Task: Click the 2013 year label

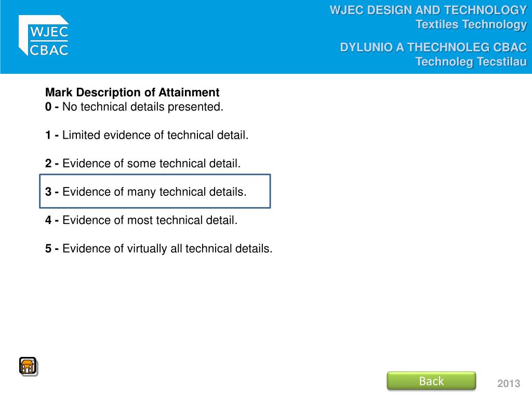Action: pyautogui.click(x=509, y=383)
